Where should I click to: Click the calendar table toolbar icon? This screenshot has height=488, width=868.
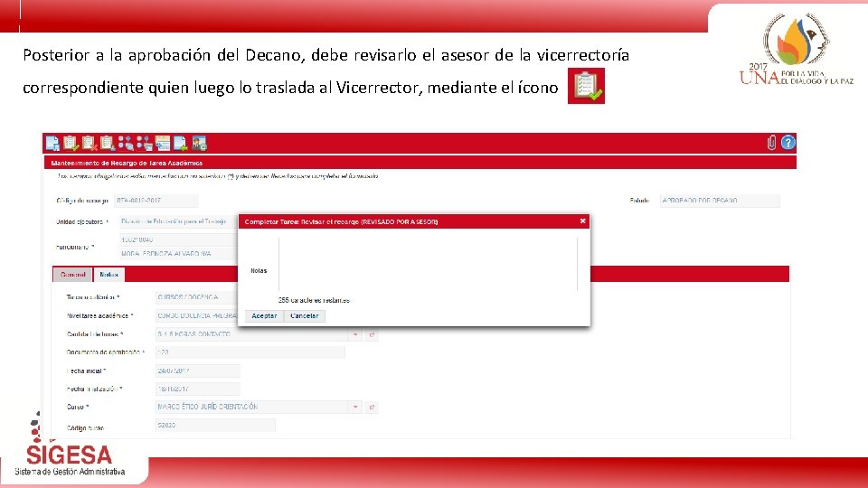(163, 144)
